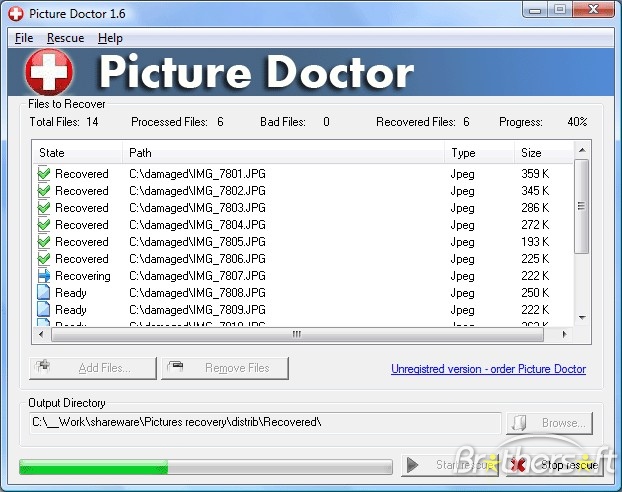Open the File menu
The image size is (622, 492).
click(x=24, y=38)
